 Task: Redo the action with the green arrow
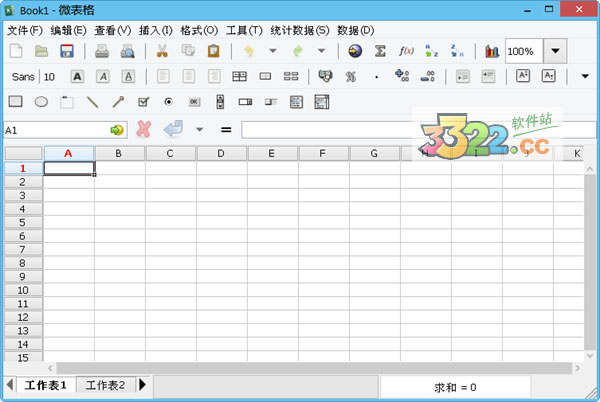click(x=298, y=51)
